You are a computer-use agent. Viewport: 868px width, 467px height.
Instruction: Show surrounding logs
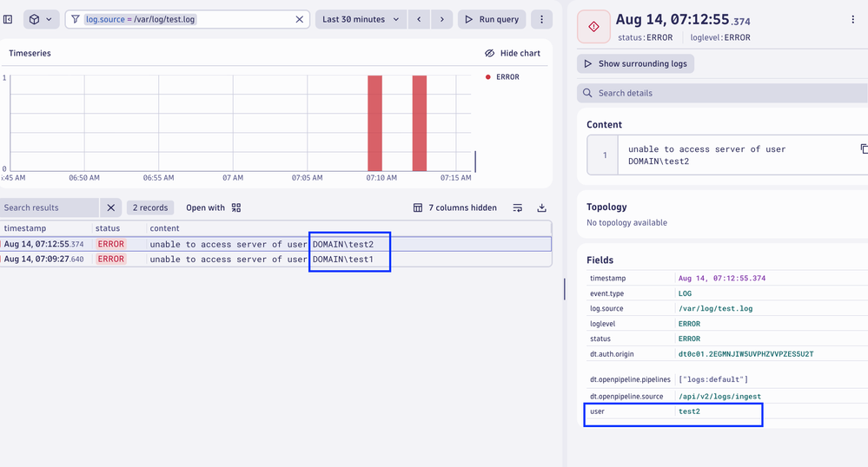pos(635,63)
